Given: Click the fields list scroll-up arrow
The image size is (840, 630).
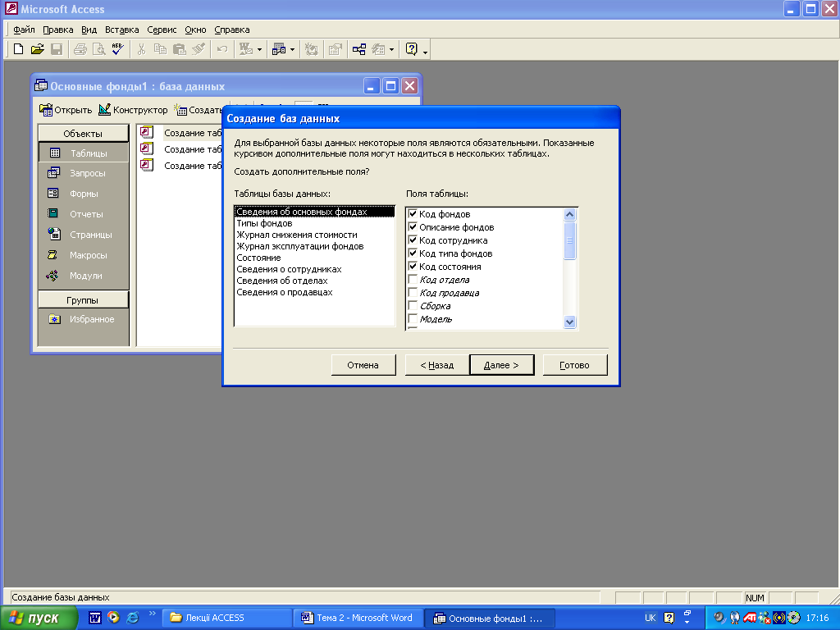Looking at the screenshot, I should tap(569, 215).
